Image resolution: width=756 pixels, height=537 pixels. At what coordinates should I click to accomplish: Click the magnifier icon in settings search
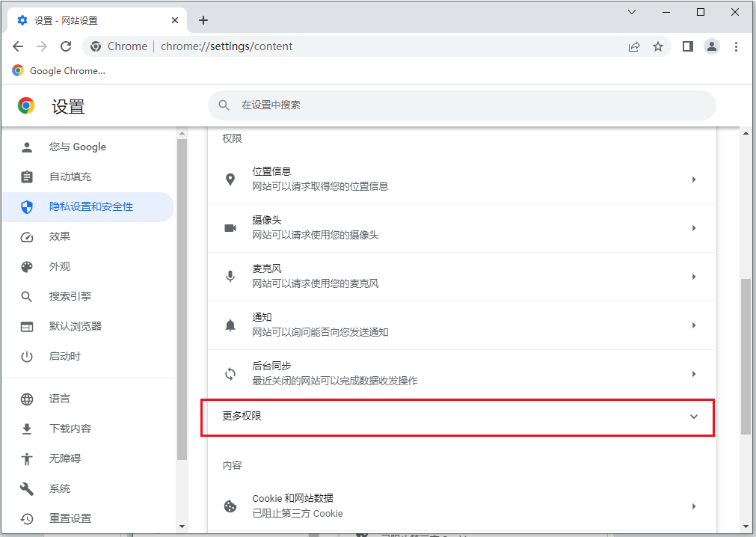[224, 105]
